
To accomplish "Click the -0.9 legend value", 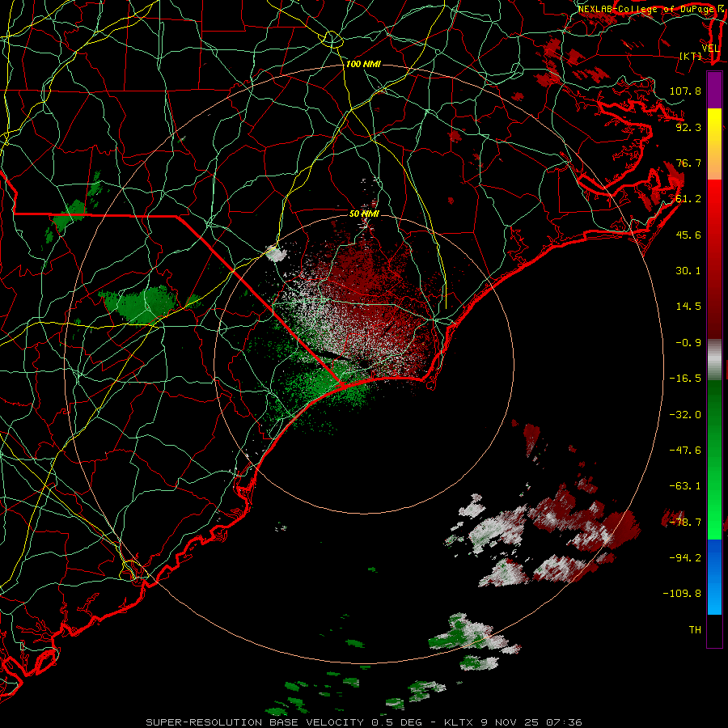I will (688, 343).
